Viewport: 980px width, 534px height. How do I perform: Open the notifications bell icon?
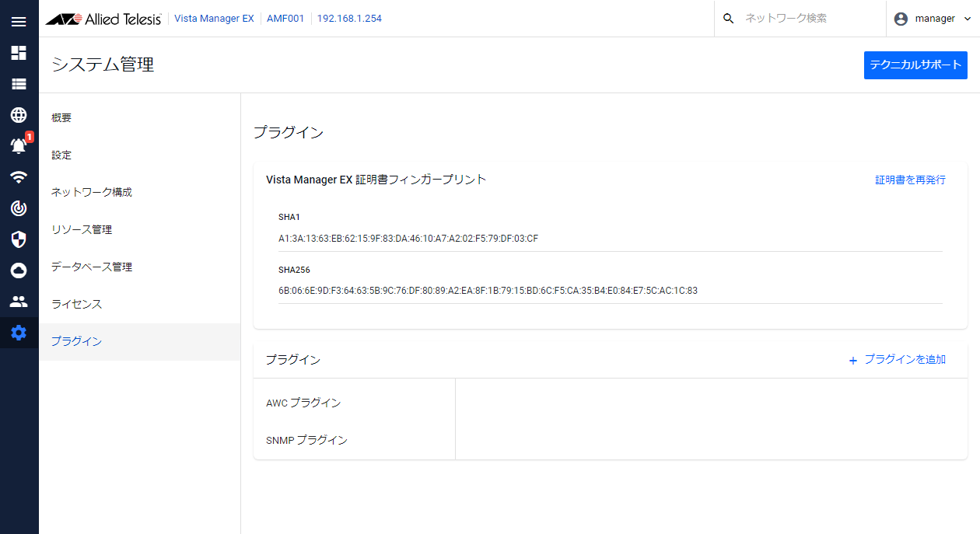19,146
